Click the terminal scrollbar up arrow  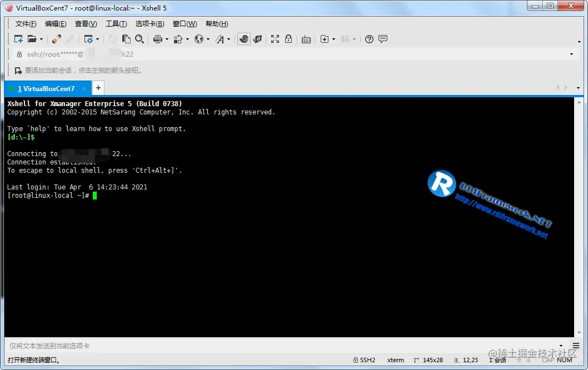[x=579, y=102]
